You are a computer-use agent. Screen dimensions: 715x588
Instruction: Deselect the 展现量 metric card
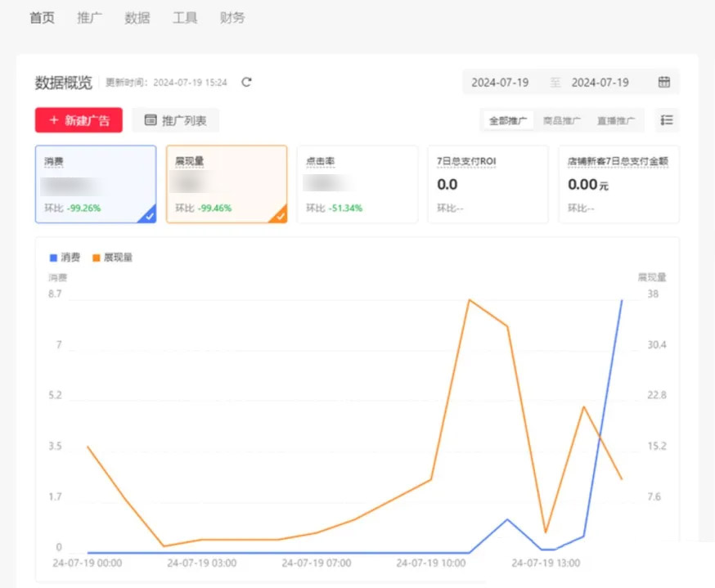[227, 184]
